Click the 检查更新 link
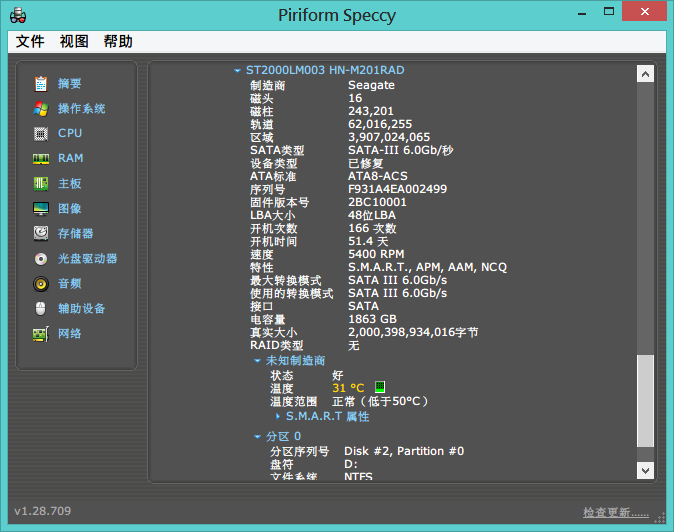This screenshot has height=532, width=674. pos(616,512)
